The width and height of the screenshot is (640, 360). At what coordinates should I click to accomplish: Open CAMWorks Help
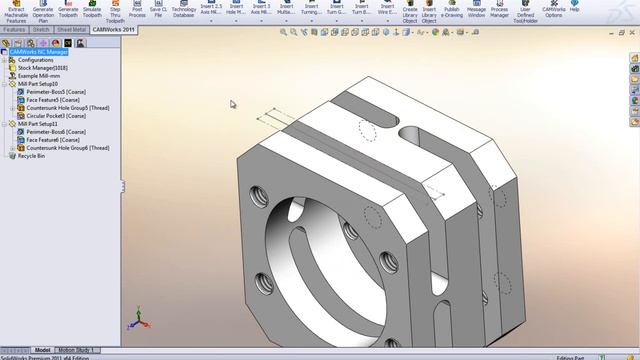point(575,7)
